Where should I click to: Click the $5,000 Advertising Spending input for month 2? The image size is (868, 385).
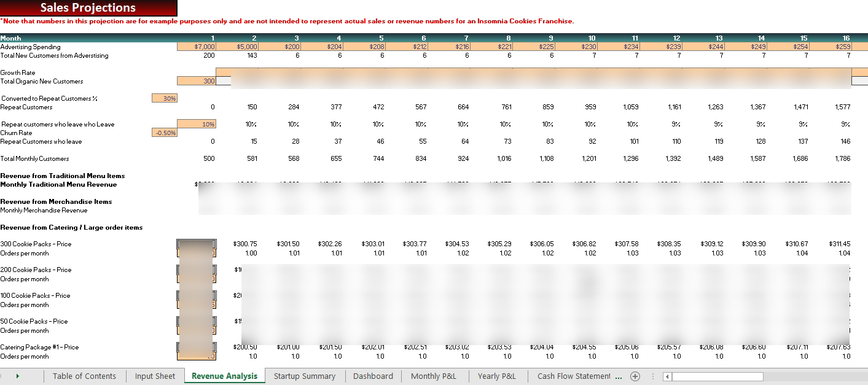click(x=237, y=47)
